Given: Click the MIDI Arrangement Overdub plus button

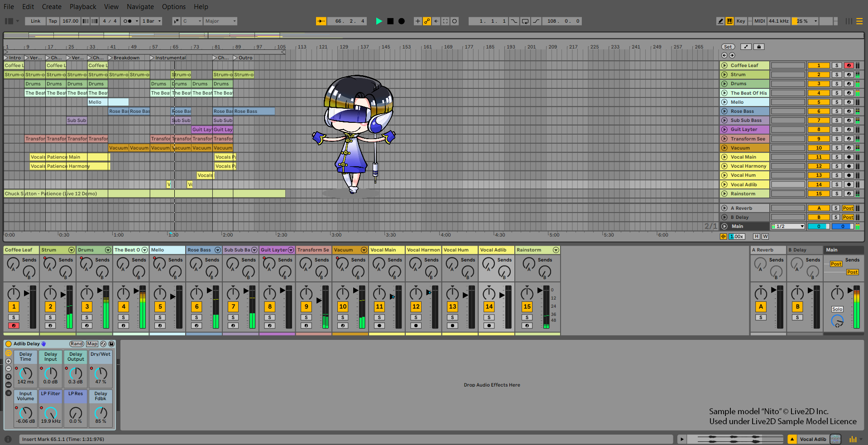Looking at the screenshot, I should tap(417, 21).
